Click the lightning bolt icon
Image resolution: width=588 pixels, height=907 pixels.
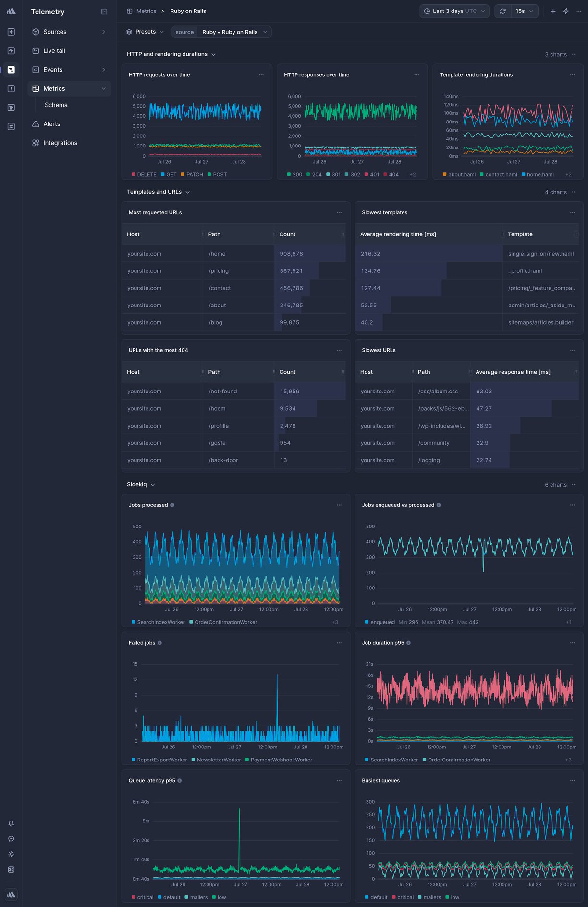pyautogui.click(x=566, y=11)
